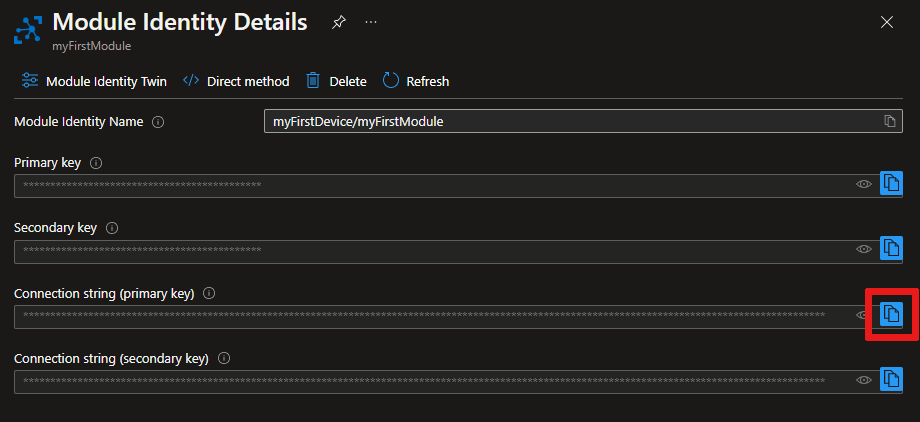920x422 pixels.
Task: Copy the primary key to clipboard
Action: (891, 184)
